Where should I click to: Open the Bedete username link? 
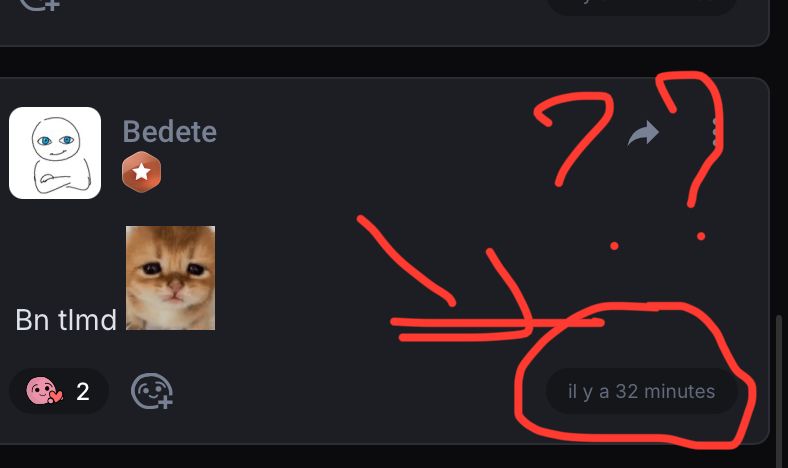(169, 132)
